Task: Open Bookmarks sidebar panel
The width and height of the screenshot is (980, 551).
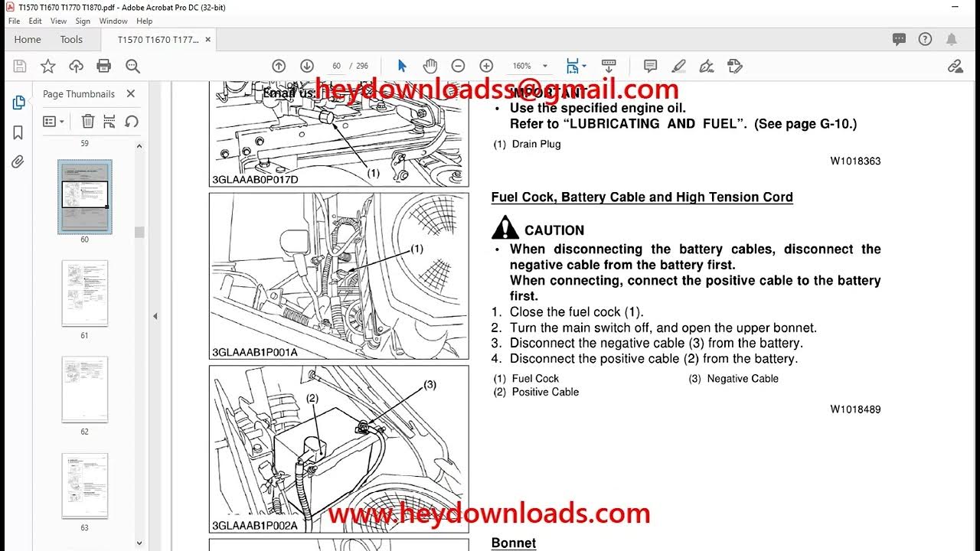Action: point(18,132)
